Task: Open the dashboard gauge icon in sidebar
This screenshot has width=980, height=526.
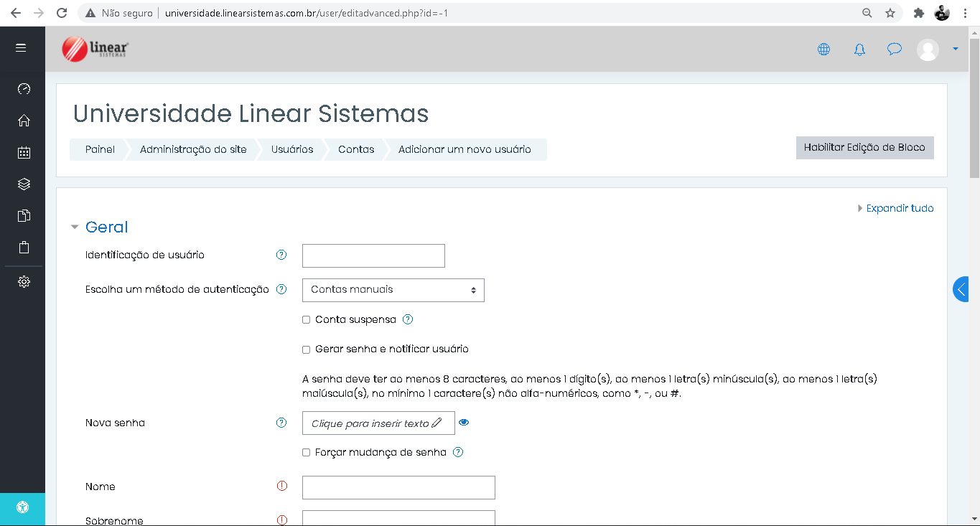Action: (x=24, y=89)
